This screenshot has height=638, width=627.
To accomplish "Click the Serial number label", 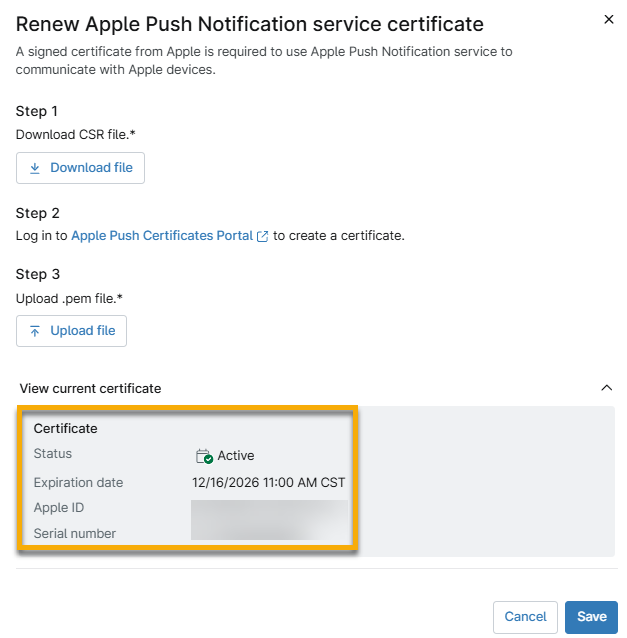I will click(x=74, y=533).
